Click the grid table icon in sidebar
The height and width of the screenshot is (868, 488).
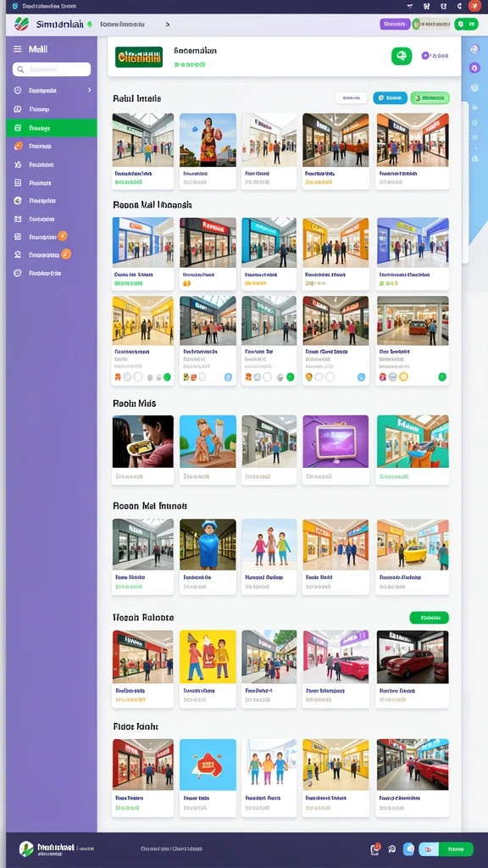(x=18, y=183)
